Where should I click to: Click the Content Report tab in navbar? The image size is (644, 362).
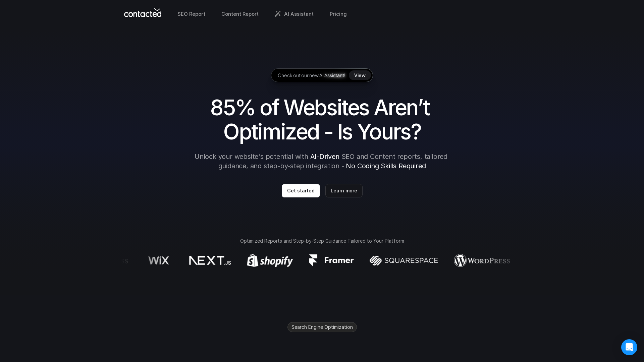[x=240, y=14]
